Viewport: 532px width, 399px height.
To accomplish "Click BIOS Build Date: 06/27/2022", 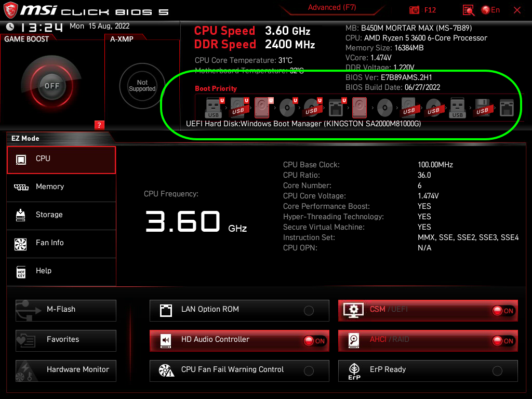I will click(x=393, y=87).
